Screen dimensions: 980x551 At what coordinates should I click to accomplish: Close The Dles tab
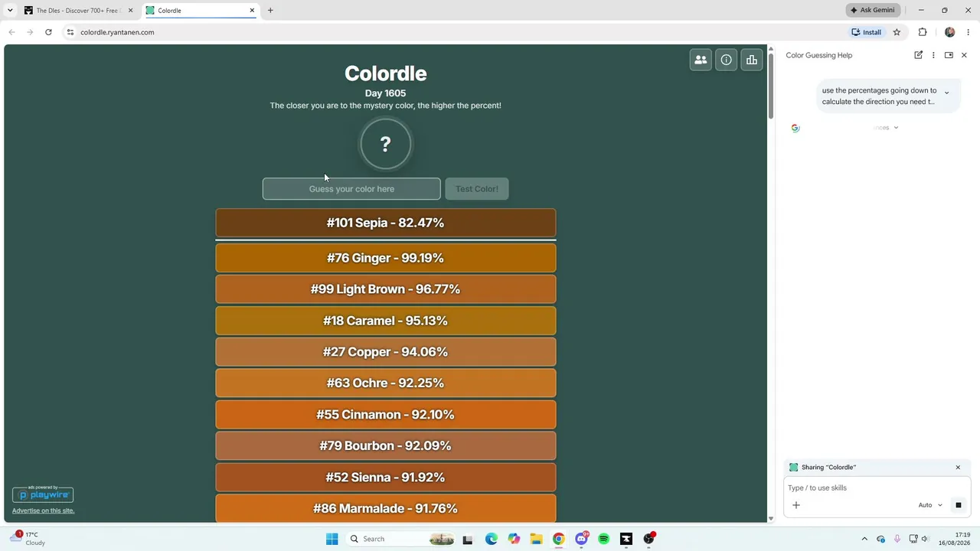pyautogui.click(x=130, y=11)
